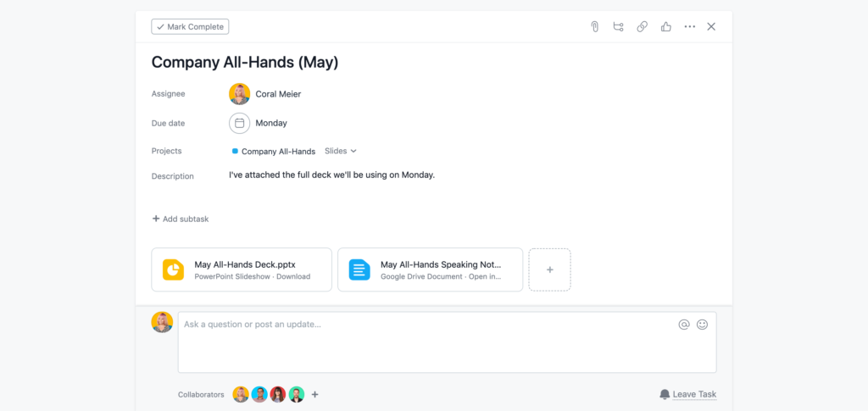Viewport: 868px width, 411px height.
Task: Open the Company All-Hands project
Action: 278,151
